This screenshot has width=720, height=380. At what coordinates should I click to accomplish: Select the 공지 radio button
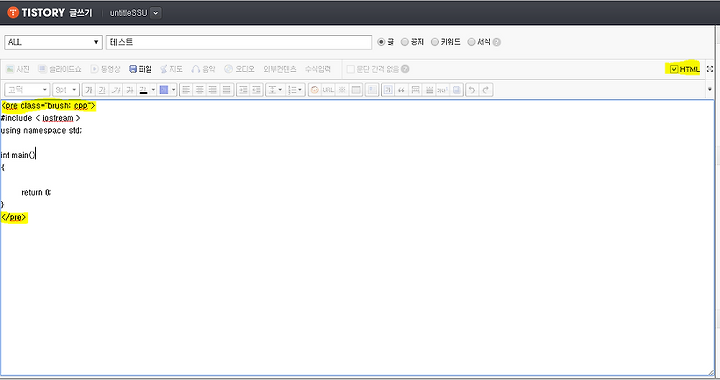pos(405,42)
